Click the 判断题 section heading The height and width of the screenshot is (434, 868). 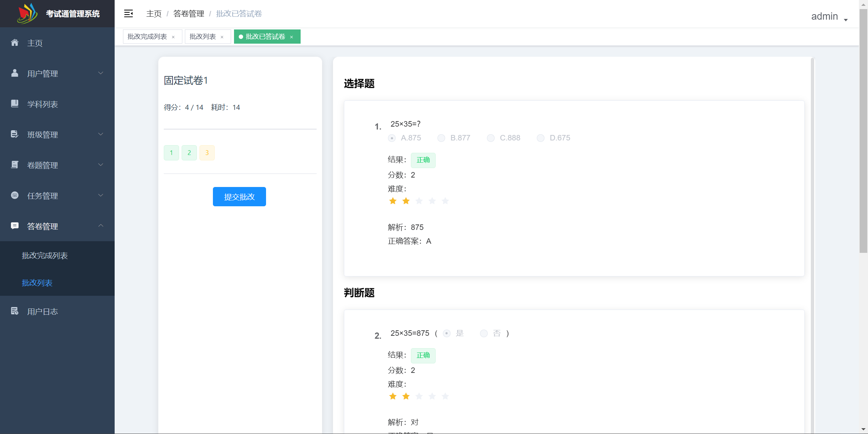coord(359,292)
